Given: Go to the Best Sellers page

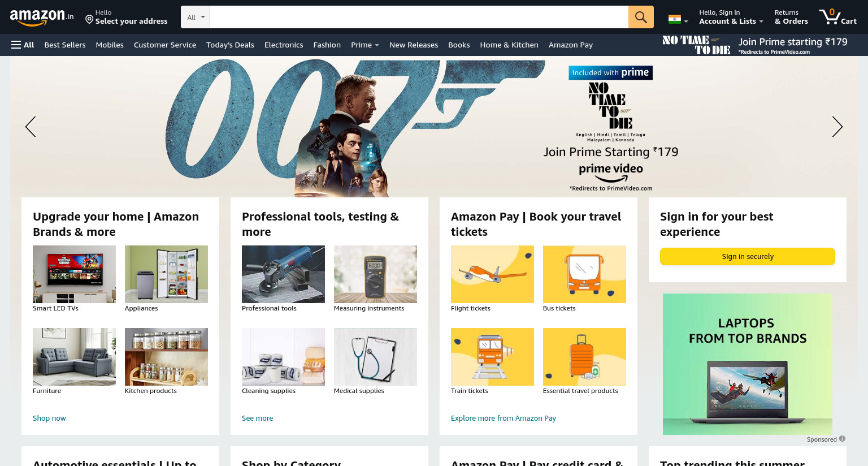Looking at the screenshot, I should coord(65,45).
